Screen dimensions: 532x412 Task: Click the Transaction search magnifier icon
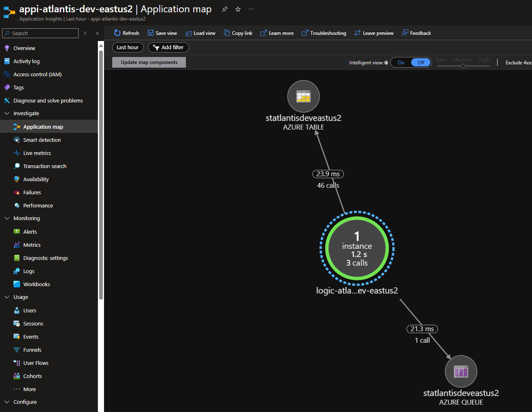(17, 166)
